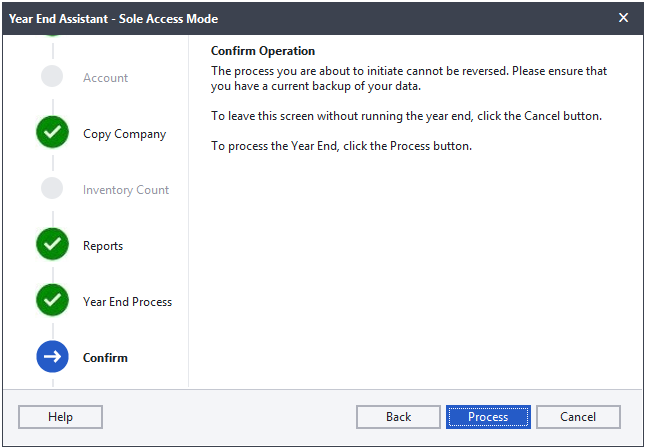Click the Confirm Operation heading

[263, 51]
